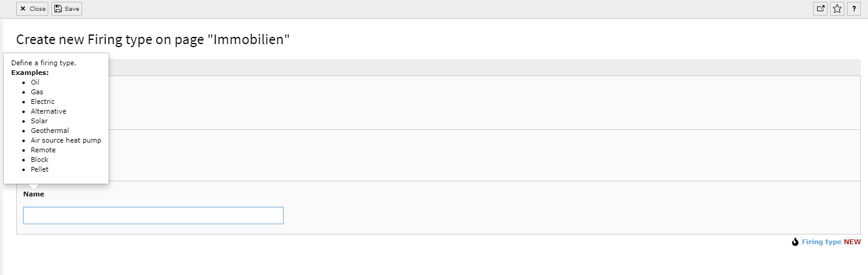Click "Oil" in the examples tooltip
The image size is (868, 275).
coord(35,82)
